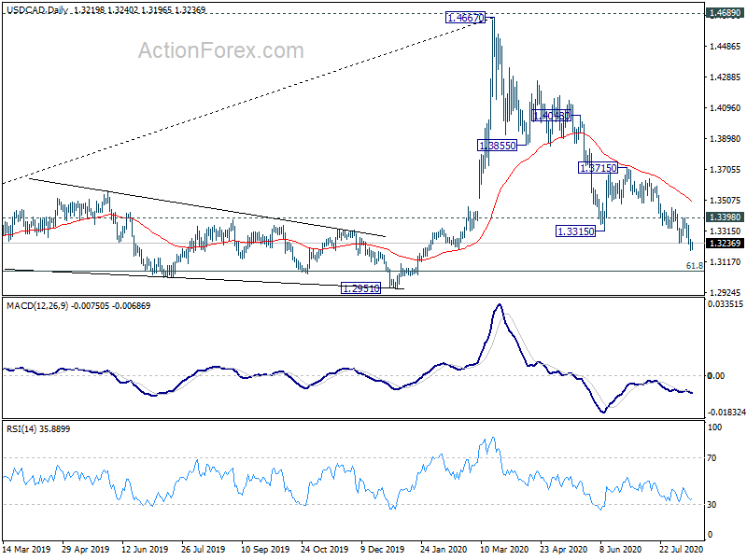Click the 26 Jul 2019 date label
The image size is (747, 560).
pyautogui.click(x=204, y=549)
